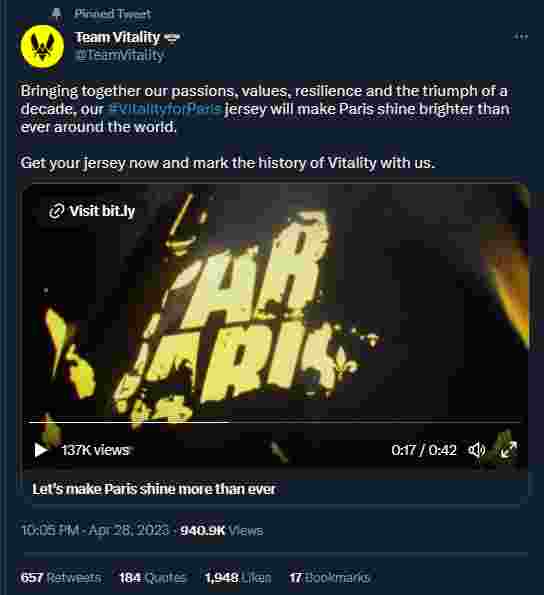The height and width of the screenshot is (595, 544).
Task: Click the pinned tweet pin icon
Action: click(x=57, y=14)
